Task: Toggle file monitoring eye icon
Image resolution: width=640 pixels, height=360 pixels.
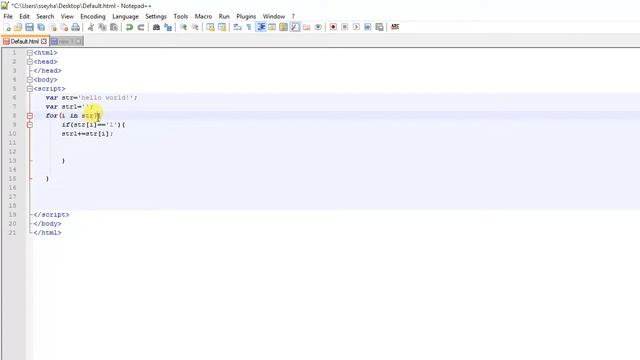Action: click(318, 27)
